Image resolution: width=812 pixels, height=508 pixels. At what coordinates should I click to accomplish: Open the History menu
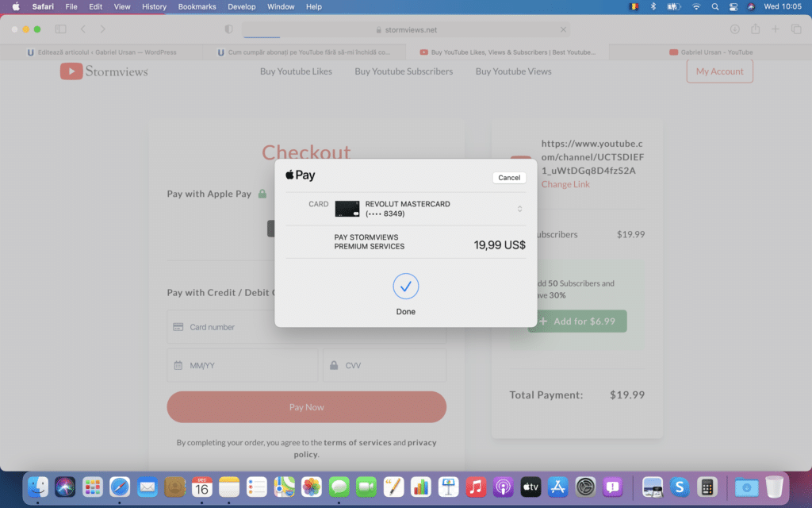pyautogui.click(x=155, y=6)
